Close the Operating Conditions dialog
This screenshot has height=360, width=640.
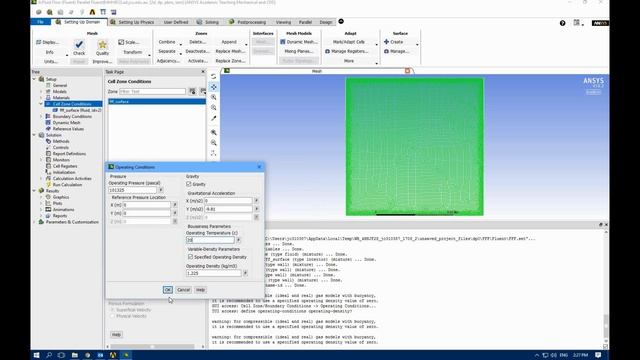coord(259,167)
